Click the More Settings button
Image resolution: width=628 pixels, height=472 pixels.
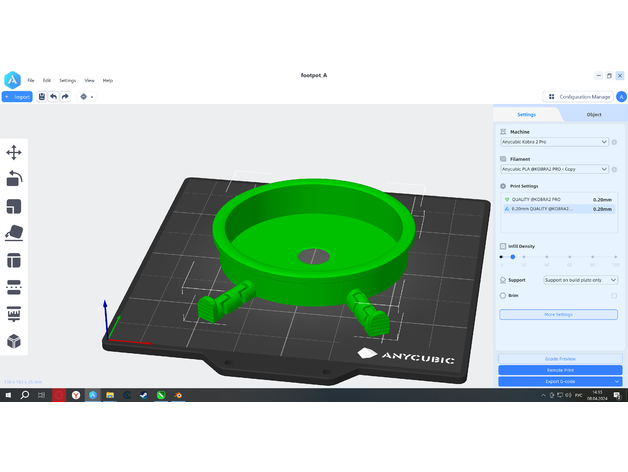tap(557, 314)
